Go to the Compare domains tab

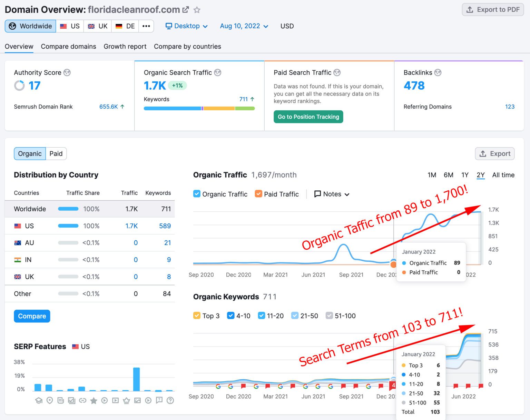coord(68,47)
